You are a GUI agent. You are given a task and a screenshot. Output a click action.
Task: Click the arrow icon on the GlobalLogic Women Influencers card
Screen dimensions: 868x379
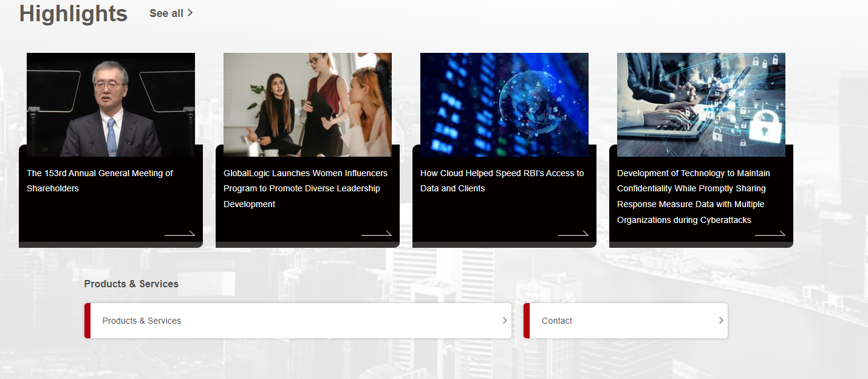pos(377,233)
